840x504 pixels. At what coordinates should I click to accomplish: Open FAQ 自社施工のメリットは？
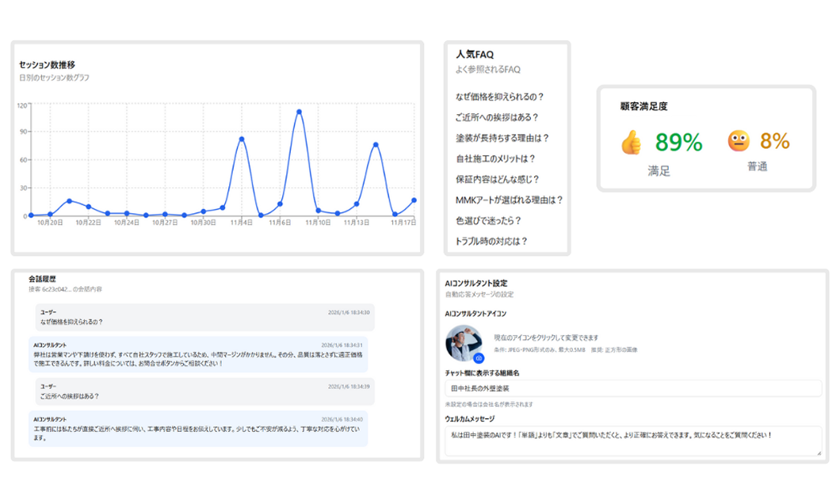[502, 161]
